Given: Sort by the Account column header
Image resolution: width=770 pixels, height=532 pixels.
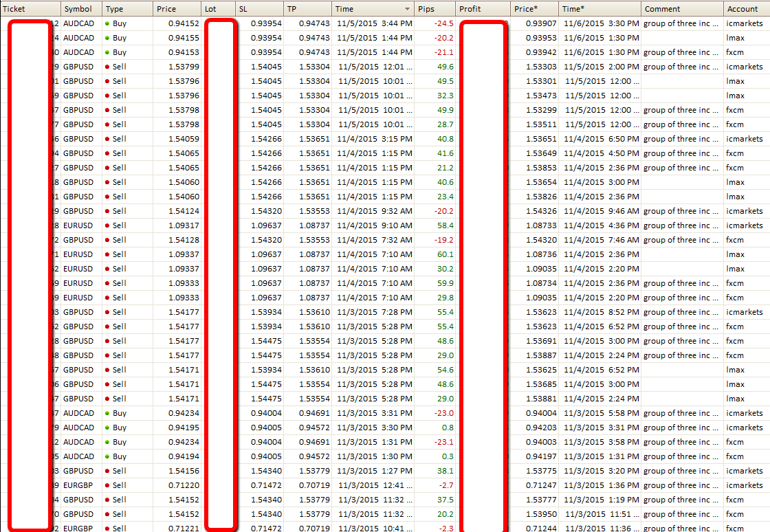Looking at the screenshot, I should pyautogui.click(x=747, y=9).
